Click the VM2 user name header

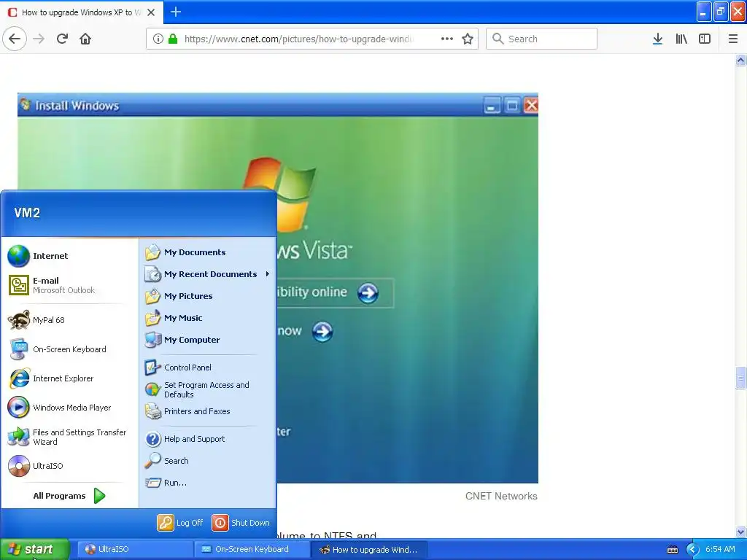[27, 213]
